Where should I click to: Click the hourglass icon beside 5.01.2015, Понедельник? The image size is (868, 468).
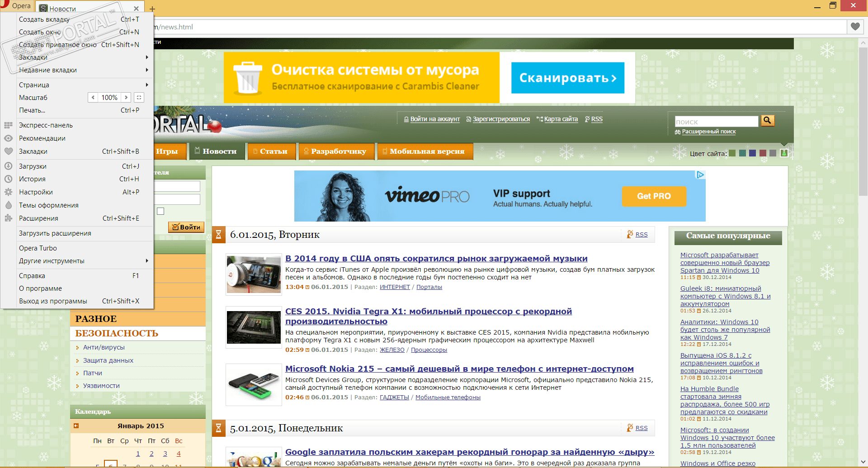tap(218, 428)
